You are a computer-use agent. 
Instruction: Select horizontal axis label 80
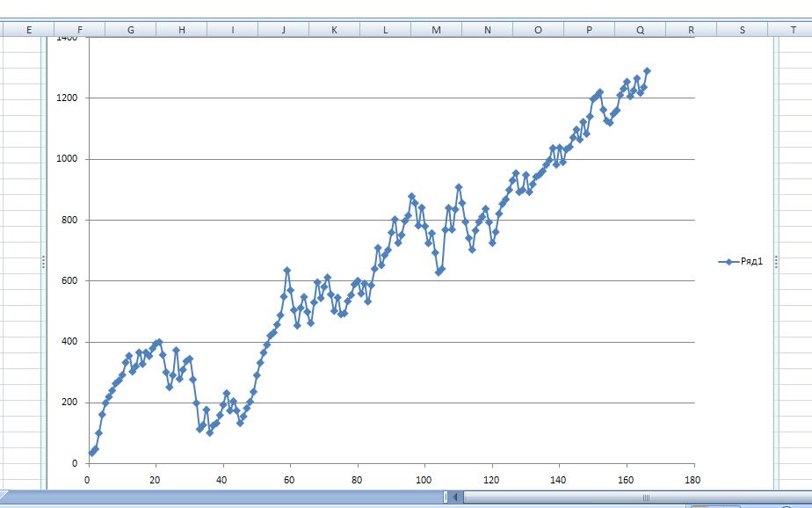(357, 480)
